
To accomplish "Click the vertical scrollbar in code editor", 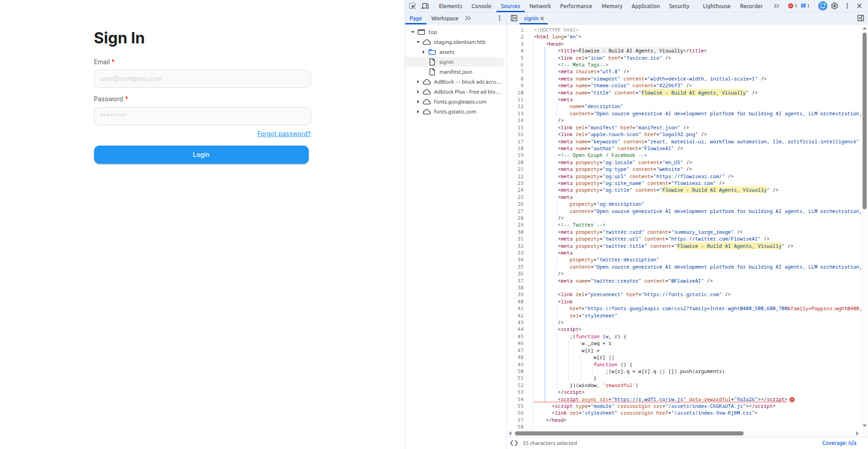I will [864, 121].
